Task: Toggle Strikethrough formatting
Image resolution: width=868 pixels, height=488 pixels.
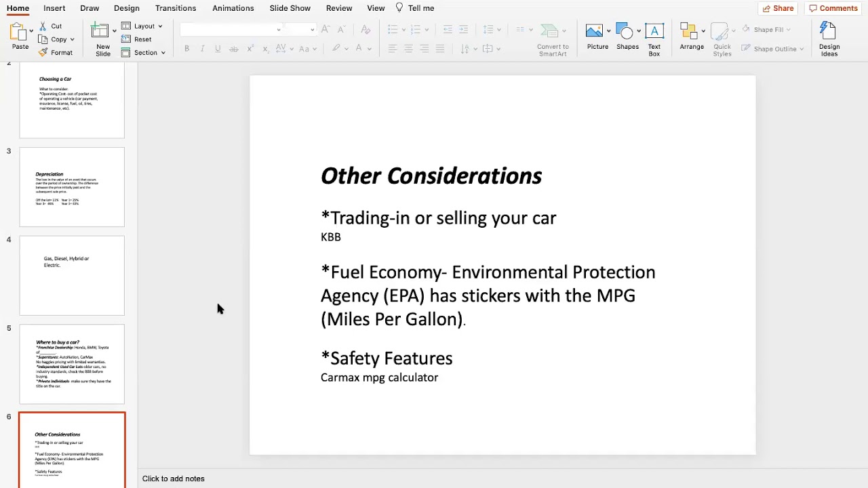Action: coord(233,49)
